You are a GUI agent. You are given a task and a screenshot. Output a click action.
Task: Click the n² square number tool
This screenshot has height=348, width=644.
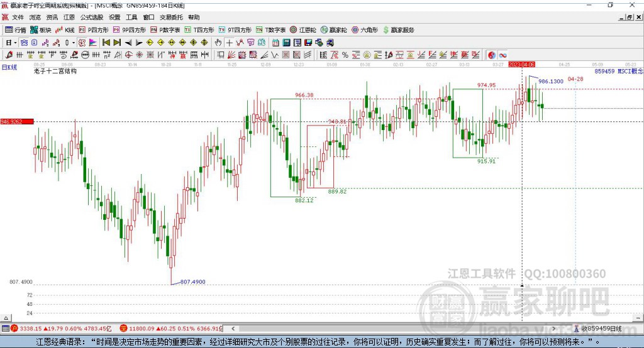tap(107, 55)
